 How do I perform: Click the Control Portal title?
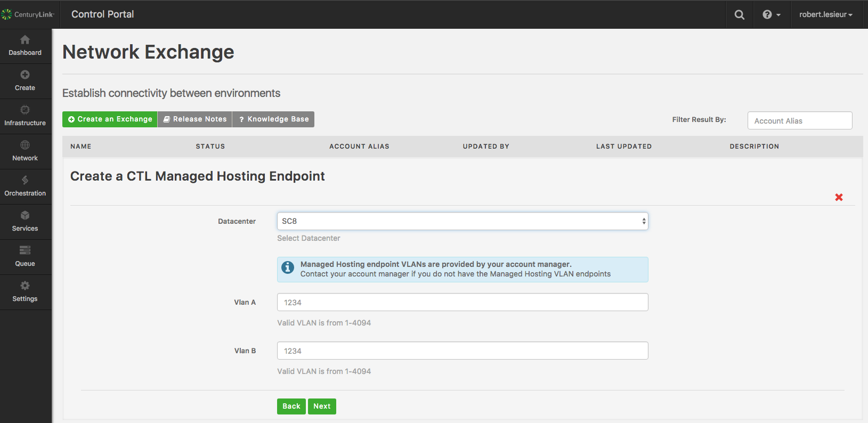103,14
